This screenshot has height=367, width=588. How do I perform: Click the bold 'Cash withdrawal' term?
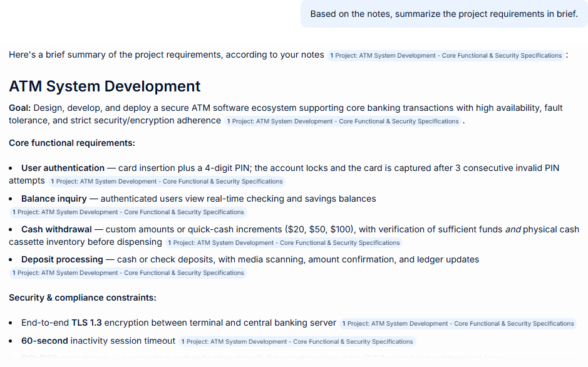[56, 229]
